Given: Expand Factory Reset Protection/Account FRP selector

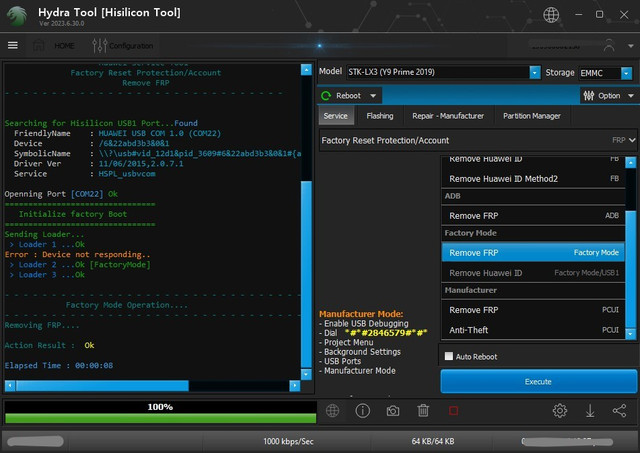Looking at the screenshot, I should (x=478, y=140).
